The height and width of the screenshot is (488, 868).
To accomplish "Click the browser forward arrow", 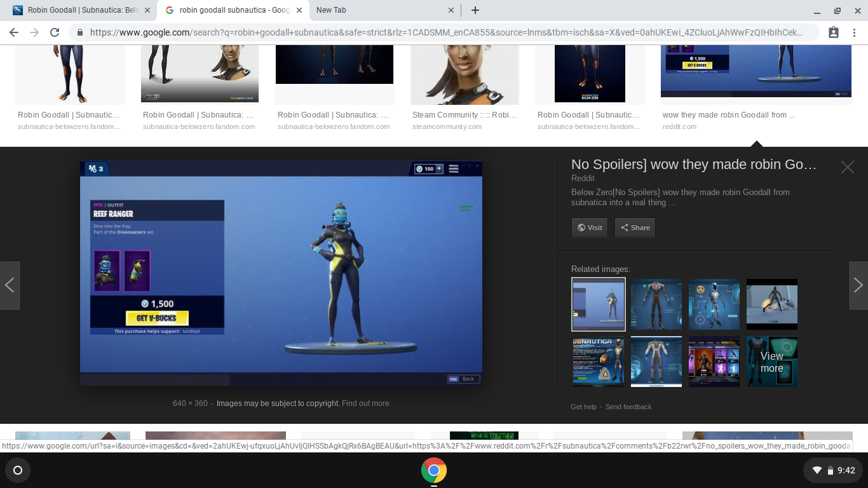I will pyautogui.click(x=34, y=32).
